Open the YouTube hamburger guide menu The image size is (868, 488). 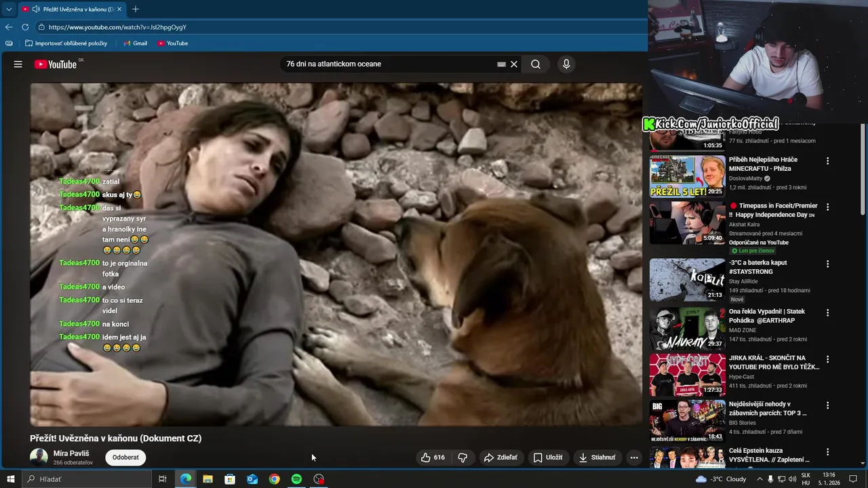pos(18,64)
